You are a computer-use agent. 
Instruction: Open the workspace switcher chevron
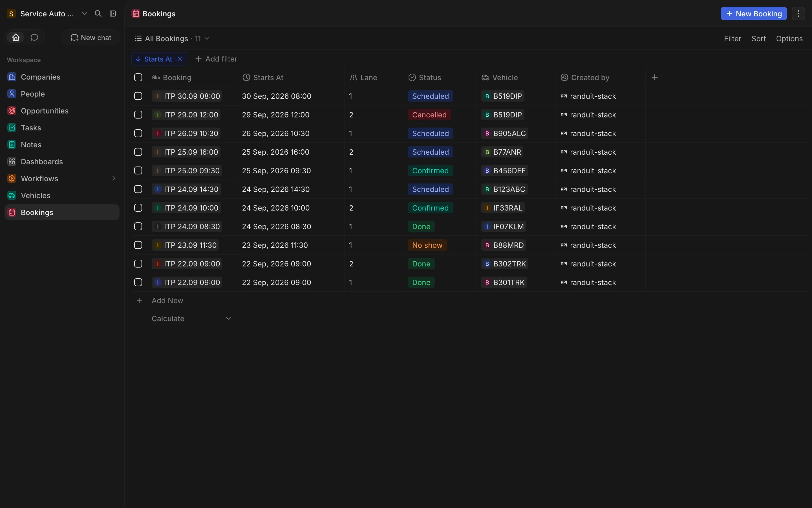(85, 14)
